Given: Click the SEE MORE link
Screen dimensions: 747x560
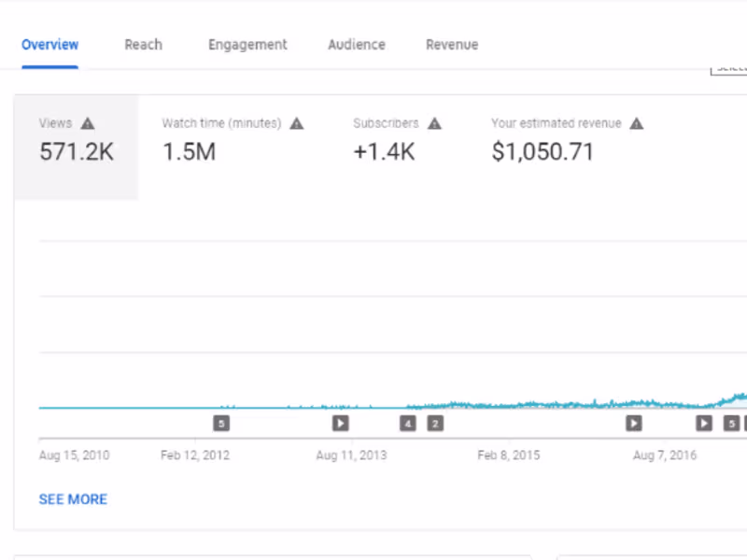Looking at the screenshot, I should click(x=73, y=499).
